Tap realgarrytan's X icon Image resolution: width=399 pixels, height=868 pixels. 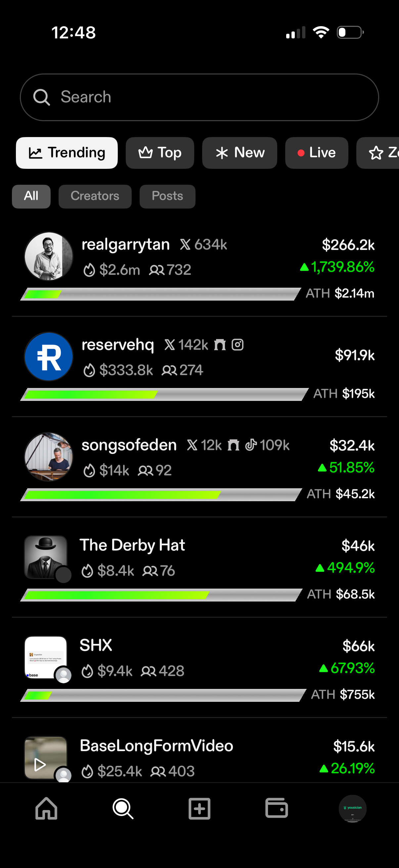[185, 245]
